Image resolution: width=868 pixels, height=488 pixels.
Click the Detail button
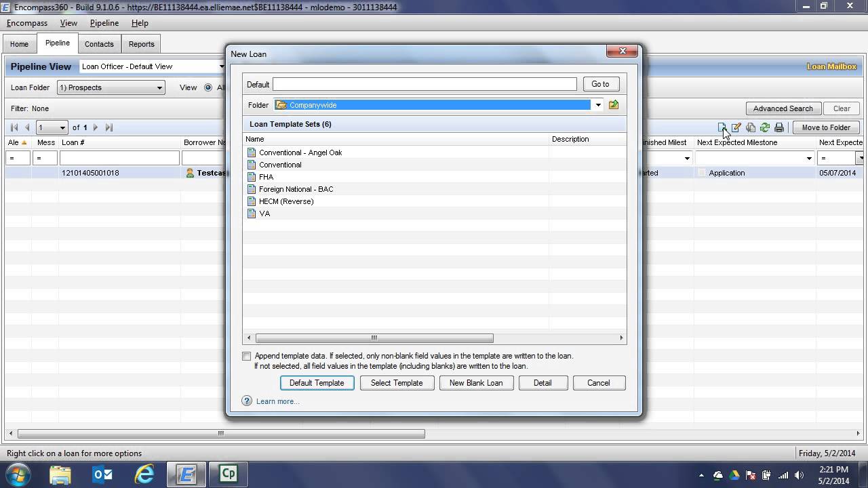542,383
